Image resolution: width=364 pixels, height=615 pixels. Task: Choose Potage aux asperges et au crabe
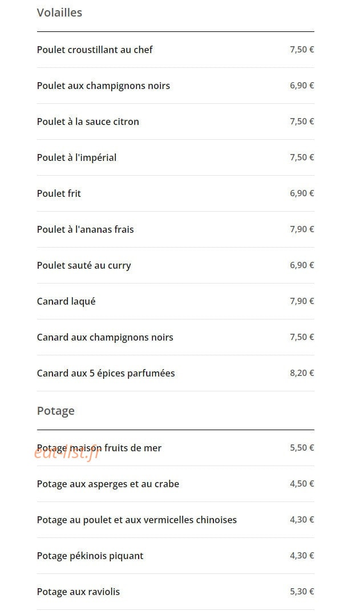click(x=175, y=484)
